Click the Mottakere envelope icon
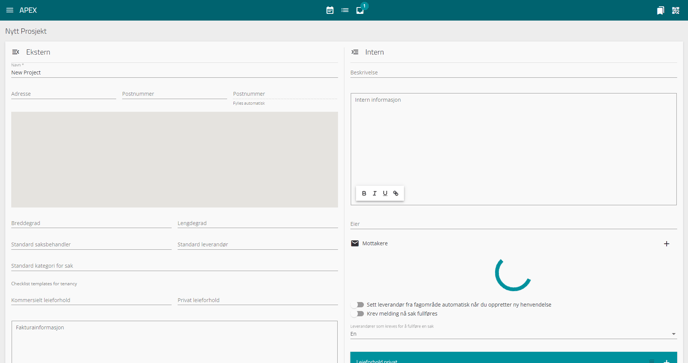 click(x=355, y=243)
